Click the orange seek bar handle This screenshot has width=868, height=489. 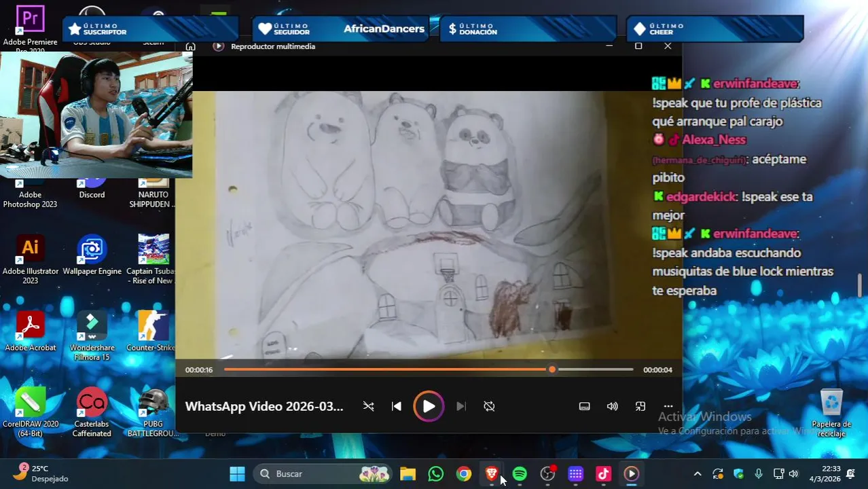(552, 369)
